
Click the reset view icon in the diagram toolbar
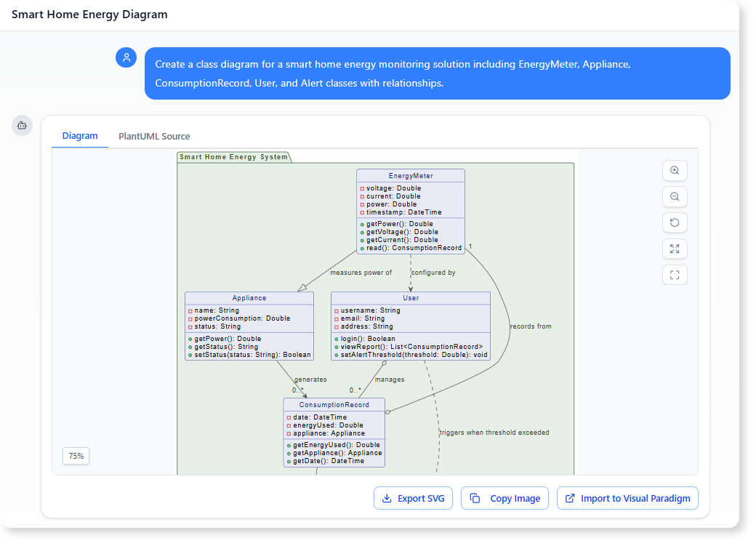click(675, 222)
